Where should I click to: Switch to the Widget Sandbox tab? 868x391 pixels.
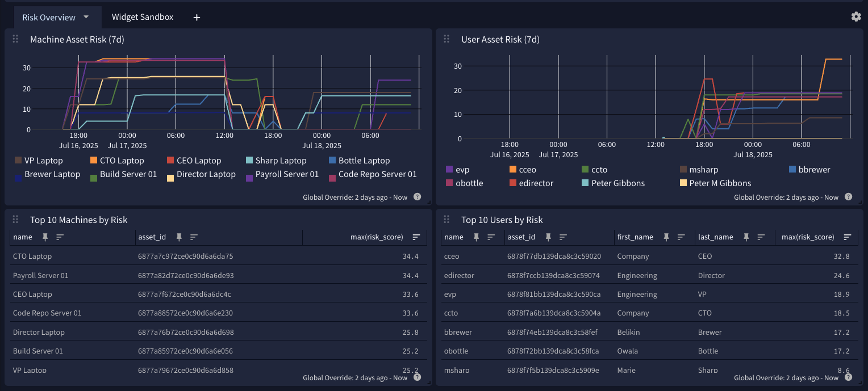[x=143, y=18]
